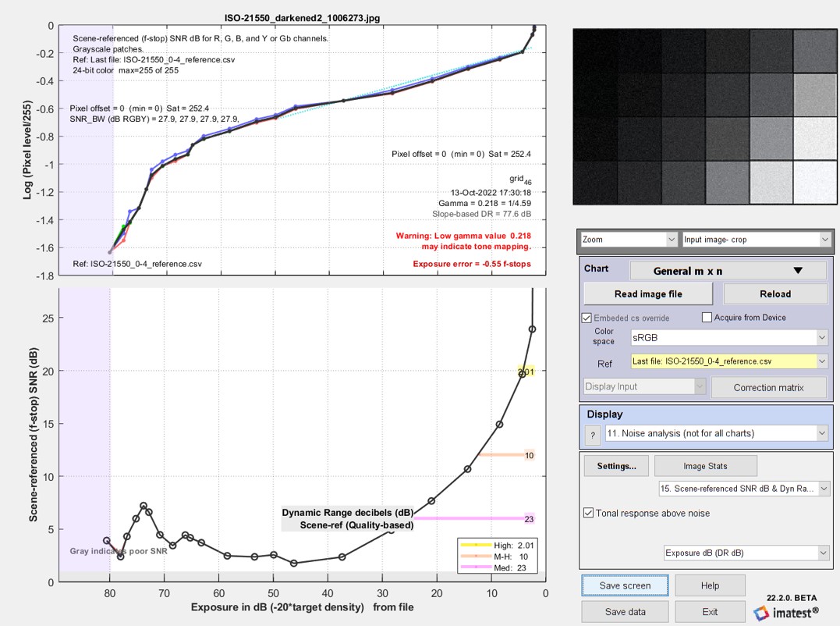Expand the Noise analysis display dropdown
Screen dimensions: 840x626
[x=717, y=433]
